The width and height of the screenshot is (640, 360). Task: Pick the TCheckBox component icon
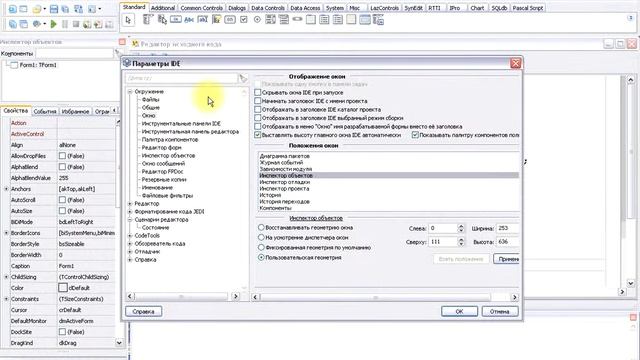coord(244,20)
